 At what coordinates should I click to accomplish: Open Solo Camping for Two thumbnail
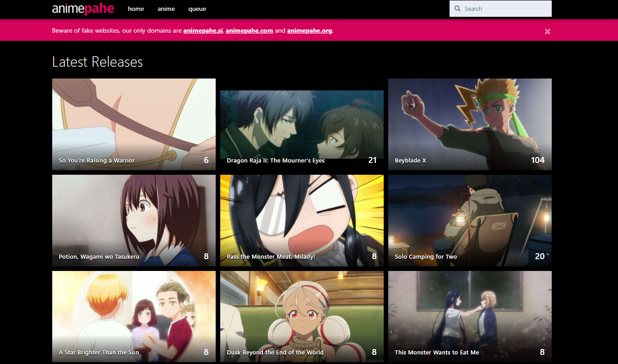470,221
